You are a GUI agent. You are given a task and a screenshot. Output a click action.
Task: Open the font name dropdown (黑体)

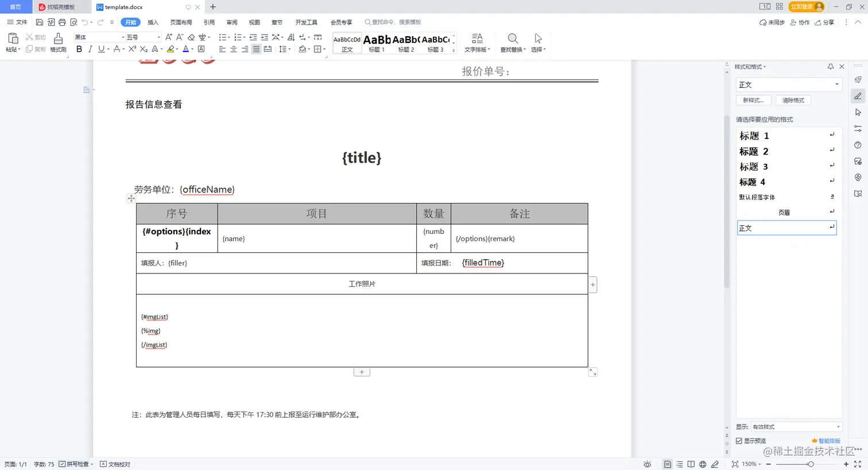point(123,37)
